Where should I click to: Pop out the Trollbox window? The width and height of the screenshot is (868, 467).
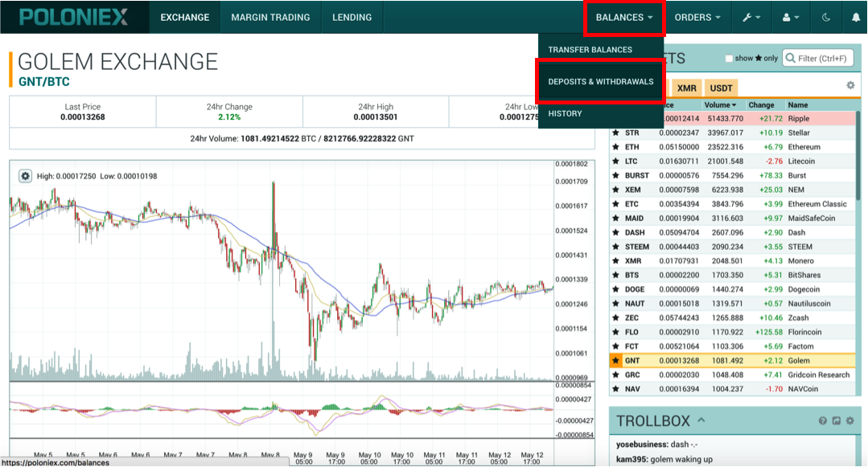[x=837, y=421]
